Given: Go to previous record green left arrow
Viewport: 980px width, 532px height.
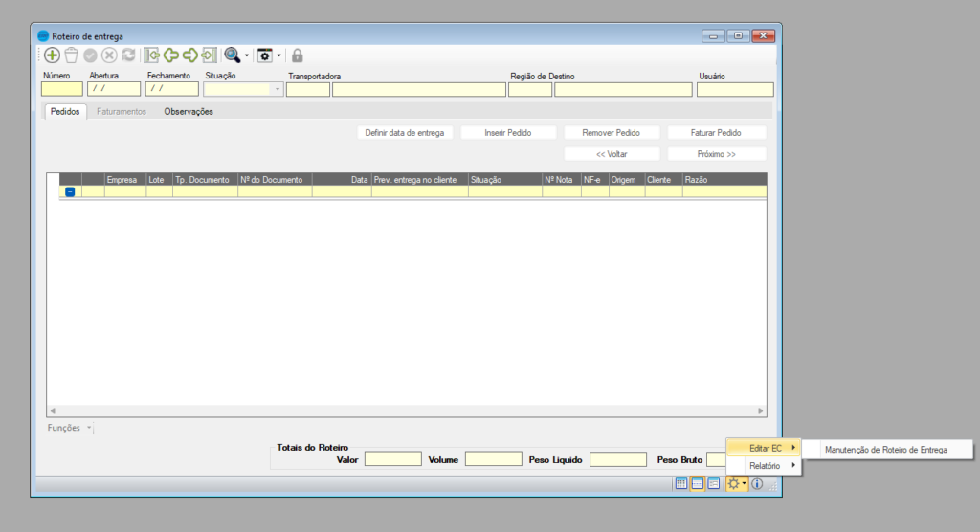Looking at the screenshot, I should coord(170,55).
